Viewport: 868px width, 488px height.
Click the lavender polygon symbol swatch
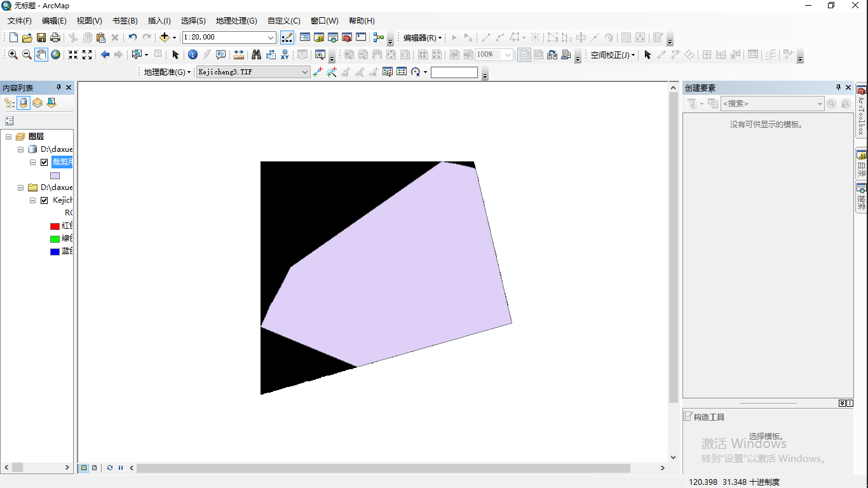(55, 175)
